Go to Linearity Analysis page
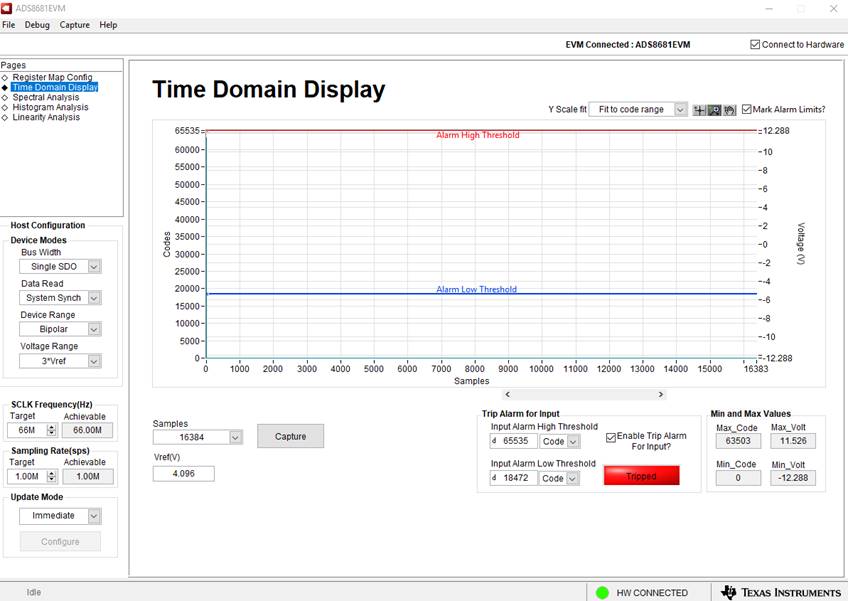 point(46,117)
